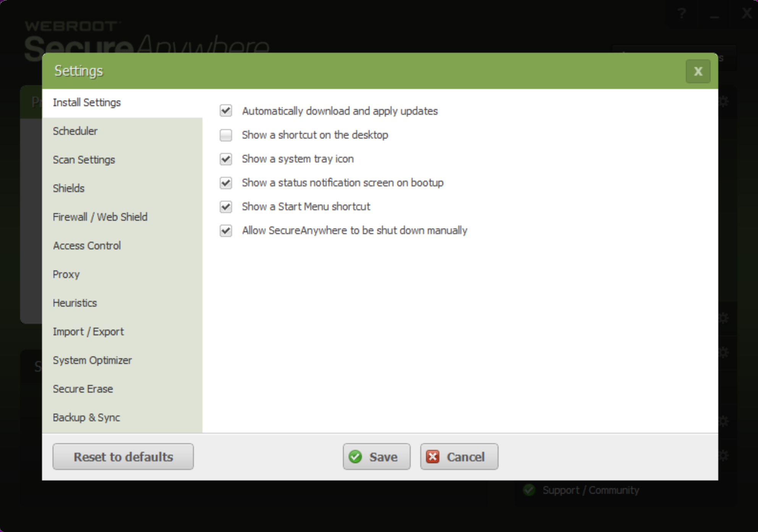Click the green Save checkmark icon

coord(355,457)
